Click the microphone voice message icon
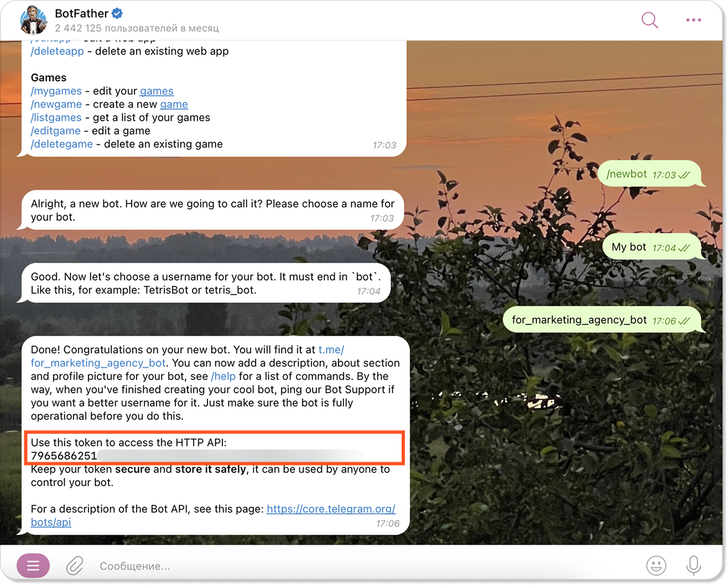 (693, 565)
